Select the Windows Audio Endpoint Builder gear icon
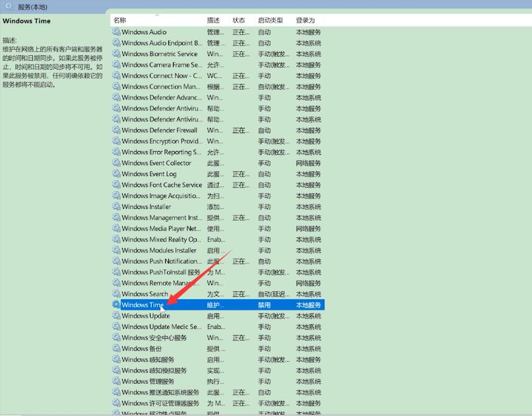The height and width of the screenshot is (416, 532). 116,43
